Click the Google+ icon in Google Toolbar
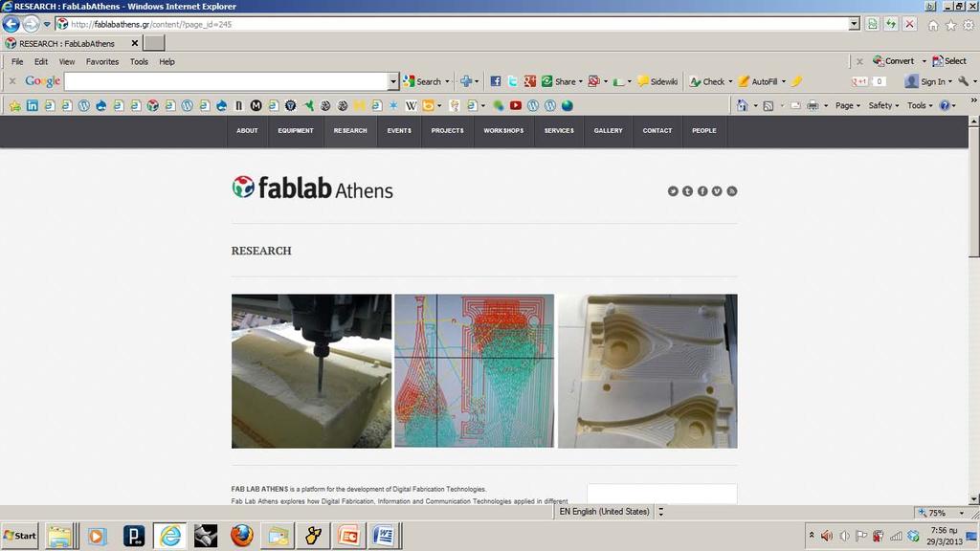 (530, 81)
